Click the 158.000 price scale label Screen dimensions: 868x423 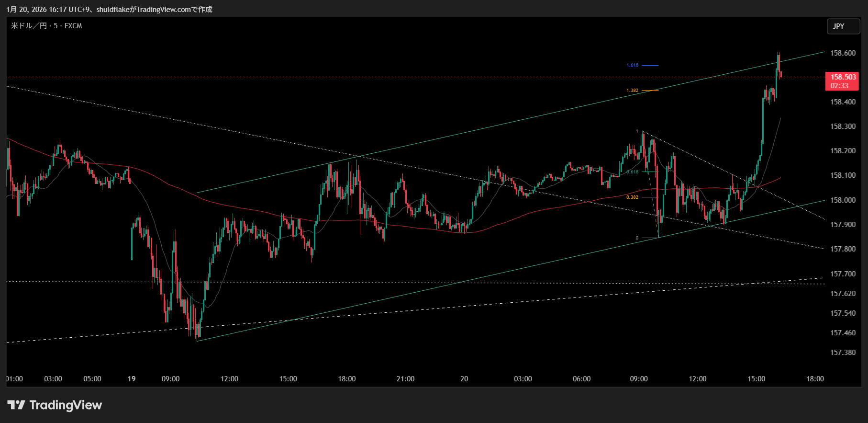coord(843,200)
